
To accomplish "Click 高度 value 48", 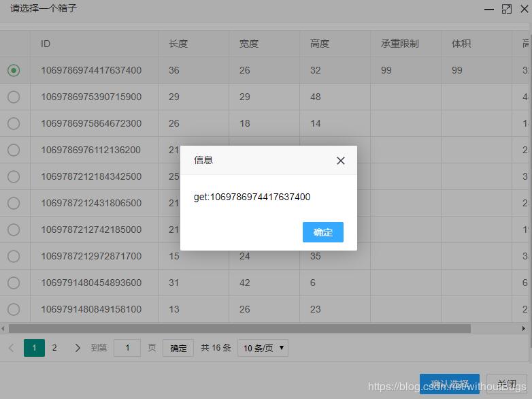I will click(x=315, y=97).
